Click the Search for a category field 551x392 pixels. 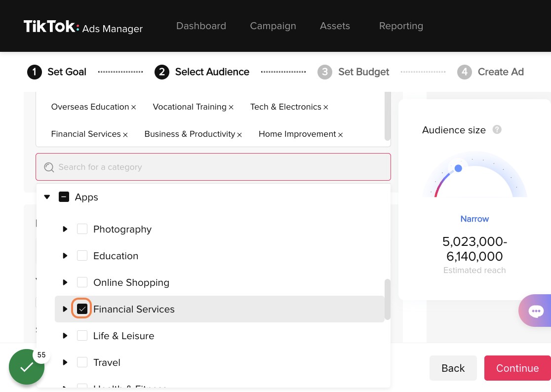click(x=213, y=167)
